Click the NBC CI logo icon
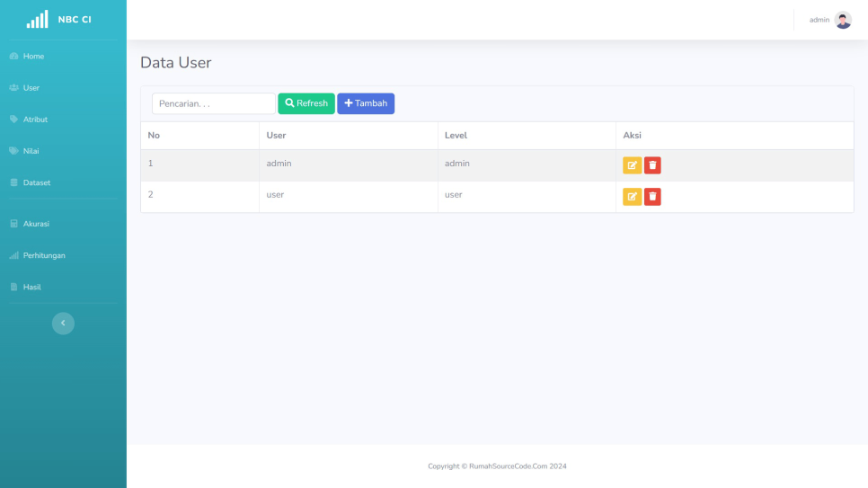 (x=37, y=20)
